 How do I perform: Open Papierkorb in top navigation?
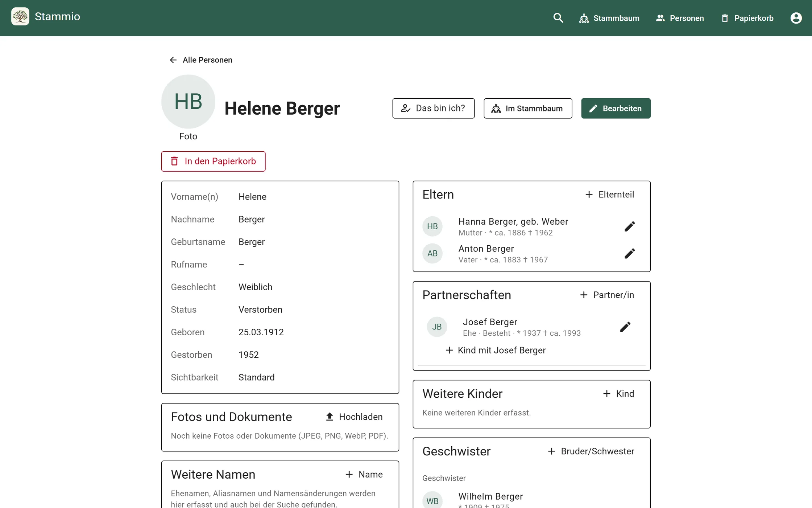[747, 18]
